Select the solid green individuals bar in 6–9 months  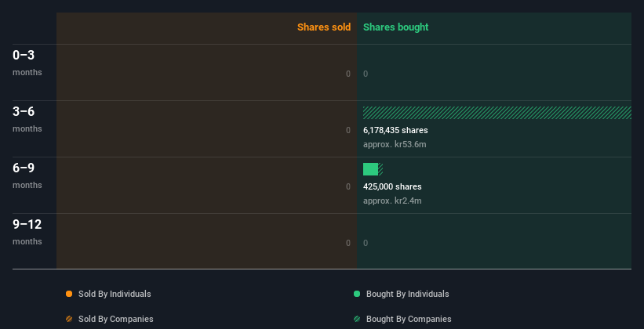click(x=370, y=169)
